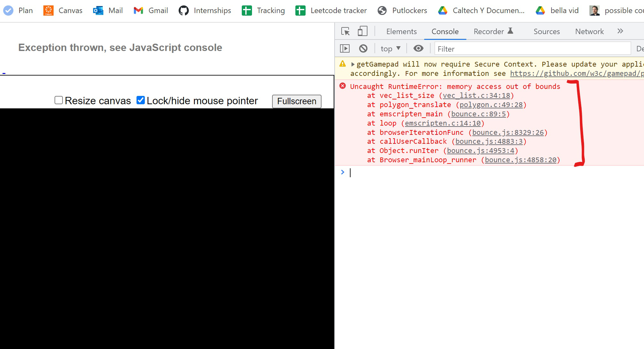This screenshot has width=644, height=349.
Task: Show the console sidebar icon
Action: click(x=345, y=48)
